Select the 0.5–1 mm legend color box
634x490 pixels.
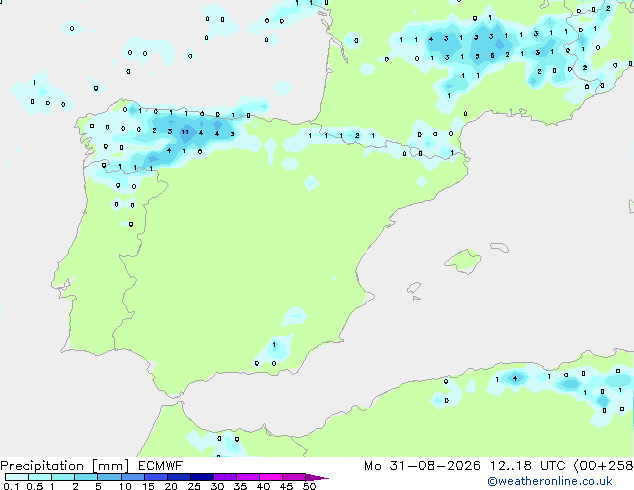pyautogui.click(x=40, y=477)
